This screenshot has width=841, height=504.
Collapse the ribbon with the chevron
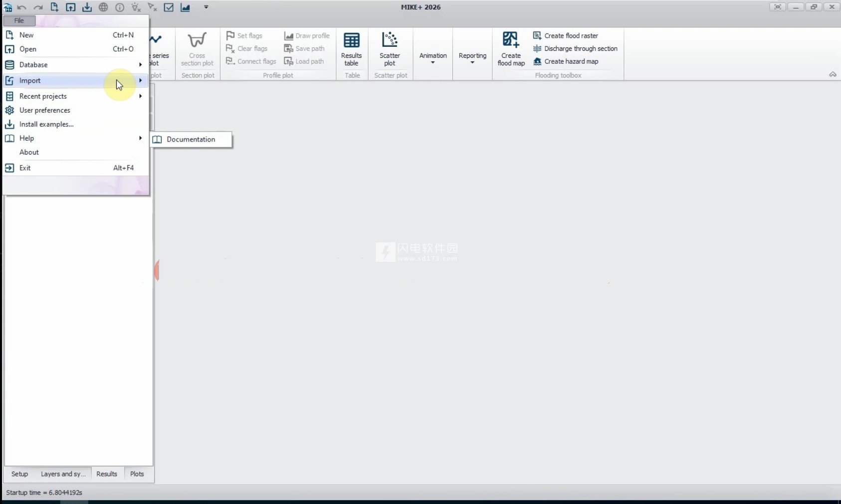click(x=833, y=74)
